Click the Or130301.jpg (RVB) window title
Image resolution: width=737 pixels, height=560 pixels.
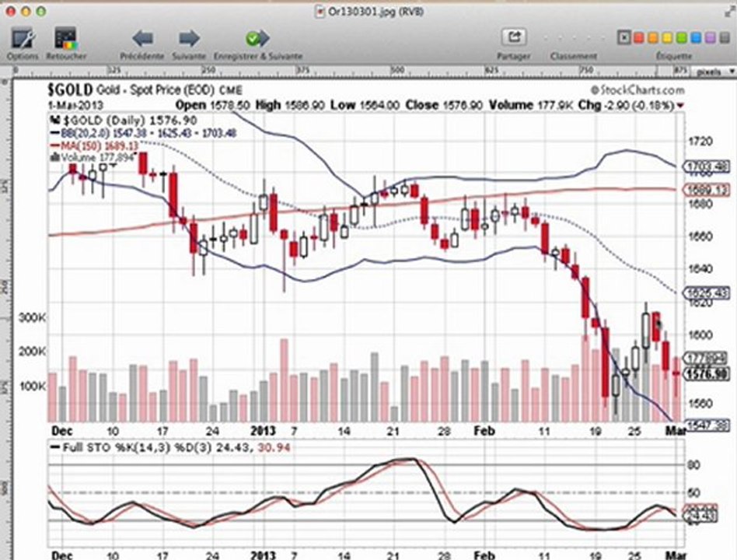click(x=375, y=12)
